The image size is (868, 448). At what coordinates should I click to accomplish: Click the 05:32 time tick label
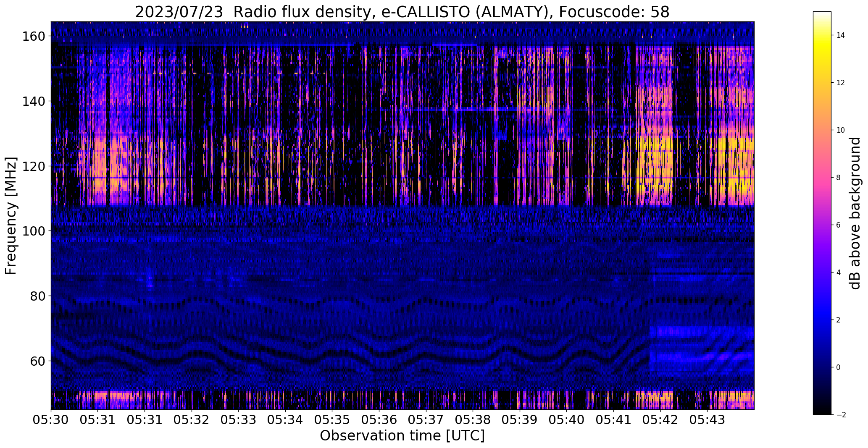pyautogui.click(x=192, y=420)
